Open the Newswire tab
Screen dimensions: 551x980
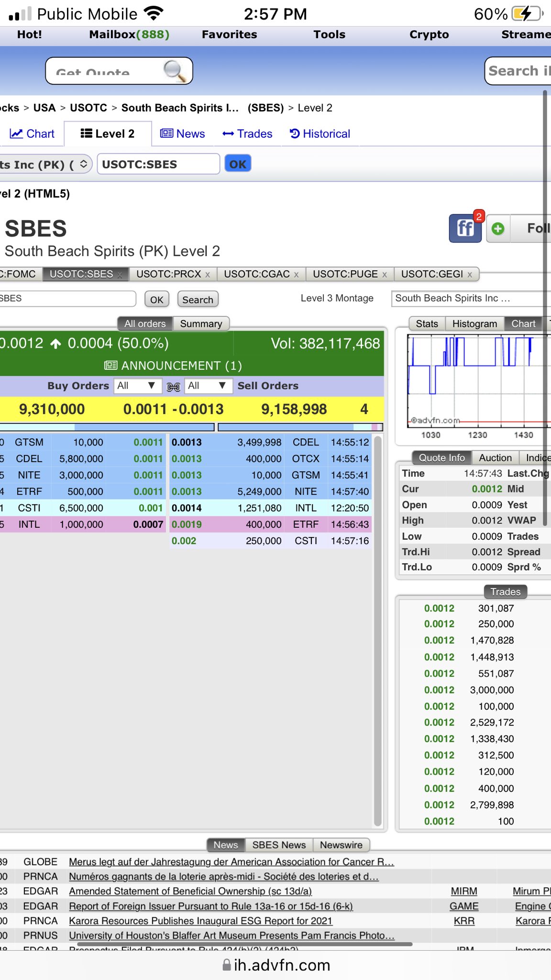(x=341, y=845)
